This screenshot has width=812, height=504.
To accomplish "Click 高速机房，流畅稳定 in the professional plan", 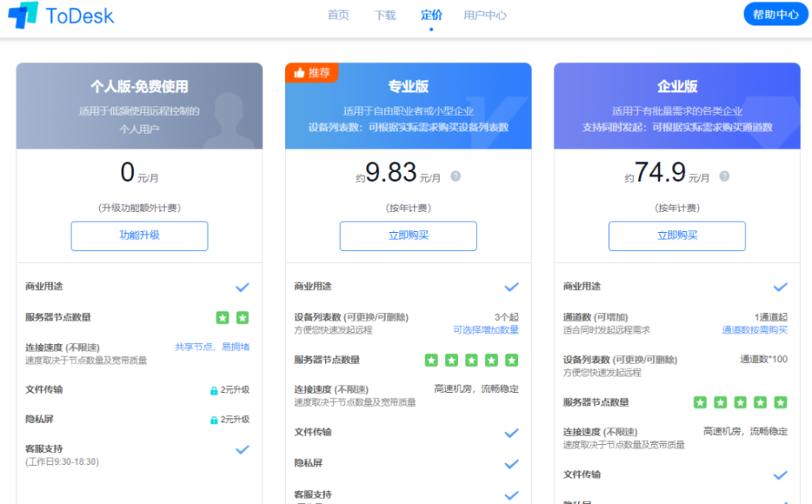I will [x=476, y=389].
